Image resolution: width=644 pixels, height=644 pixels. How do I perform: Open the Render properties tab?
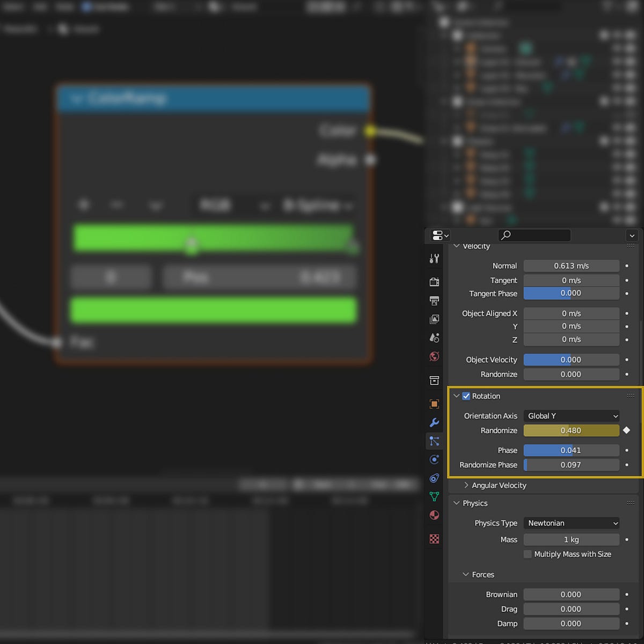point(434,281)
